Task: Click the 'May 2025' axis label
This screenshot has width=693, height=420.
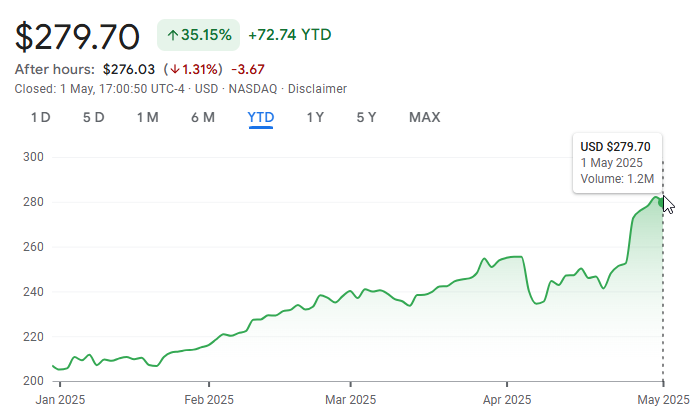Action: click(x=663, y=400)
